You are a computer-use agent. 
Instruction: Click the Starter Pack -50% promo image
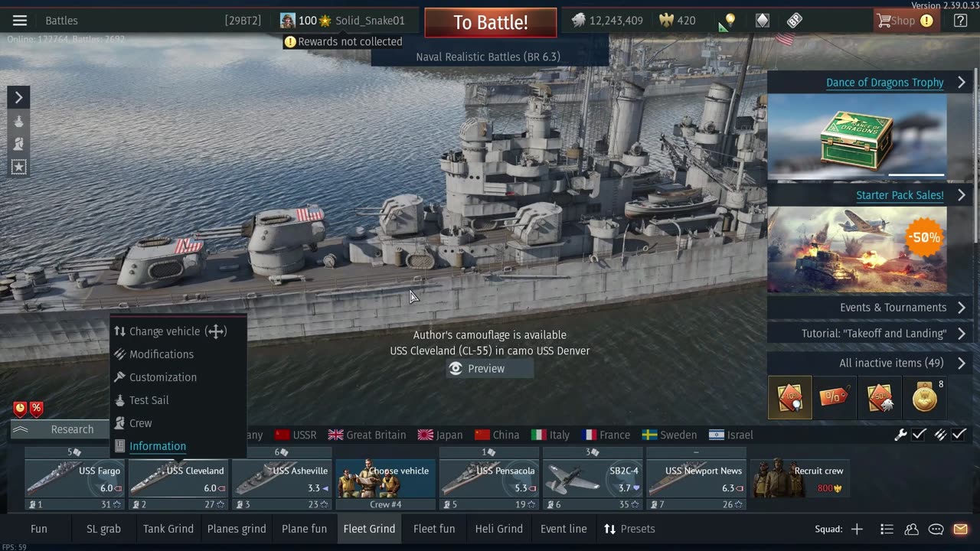(x=857, y=249)
